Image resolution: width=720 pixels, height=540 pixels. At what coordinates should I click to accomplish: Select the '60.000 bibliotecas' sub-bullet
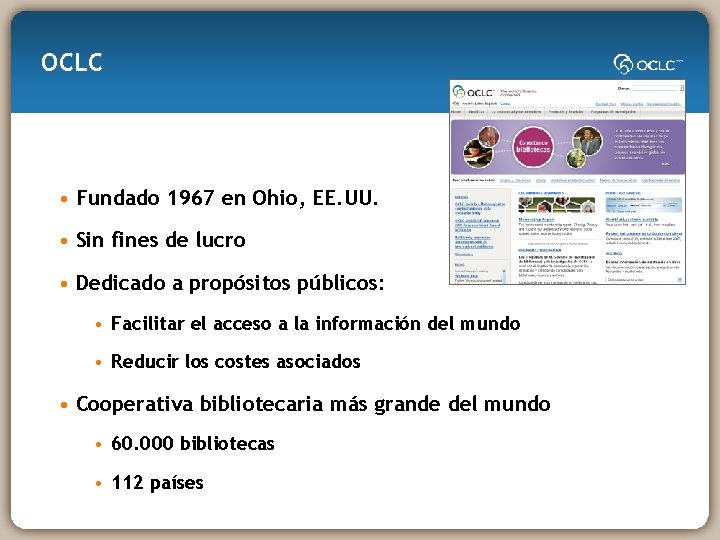(x=193, y=444)
